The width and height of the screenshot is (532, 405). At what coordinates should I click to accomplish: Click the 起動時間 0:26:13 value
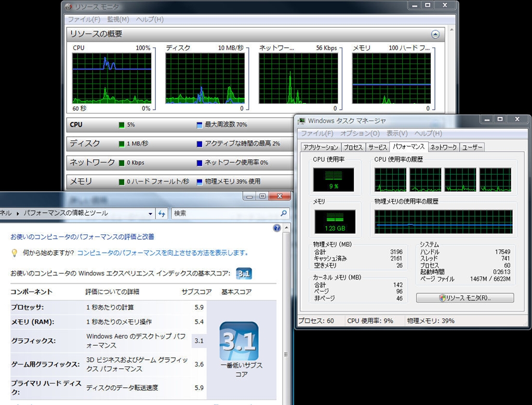tap(501, 272)
